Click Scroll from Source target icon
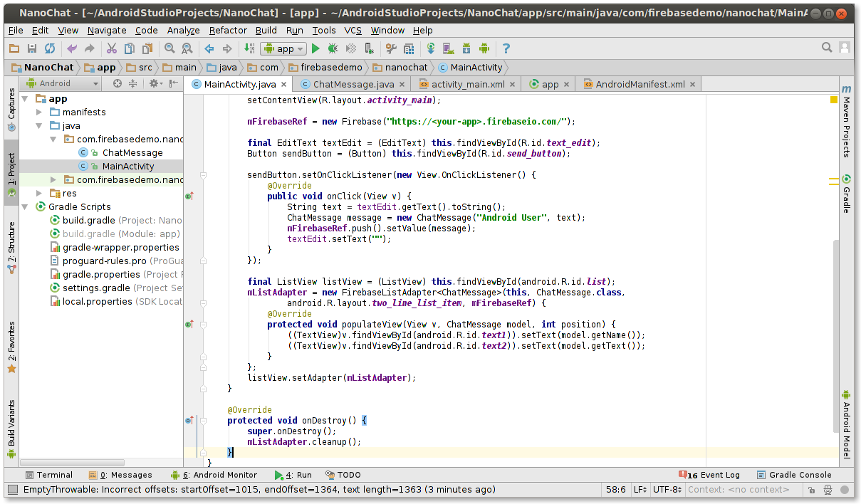 coord(118,83)
